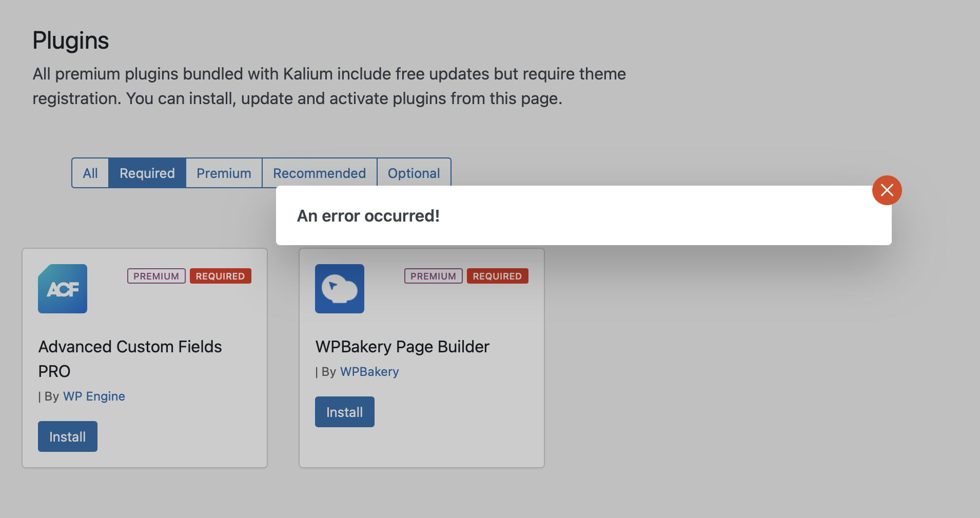Open the WP Engine author link
980x518 pixels.
[94, 396]
